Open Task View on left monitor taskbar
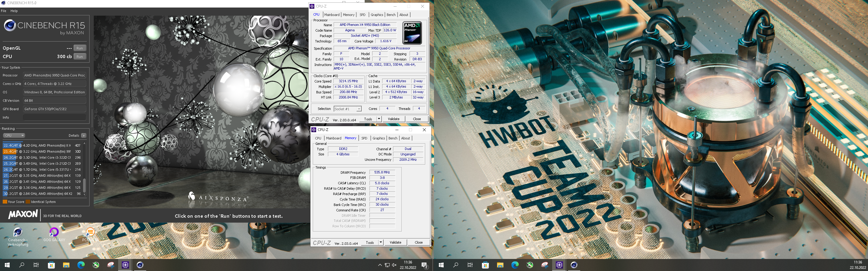Screen dimensions: 868x271 [36, 265]
